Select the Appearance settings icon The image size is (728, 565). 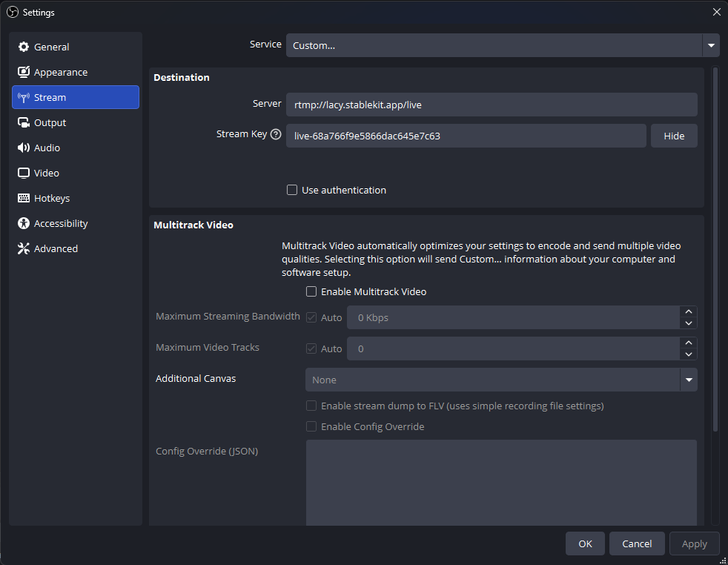[24, 72]
